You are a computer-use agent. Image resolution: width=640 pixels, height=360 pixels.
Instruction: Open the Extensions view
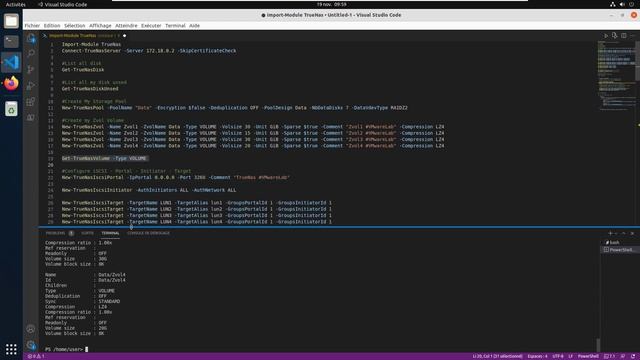tap(31, 102)
